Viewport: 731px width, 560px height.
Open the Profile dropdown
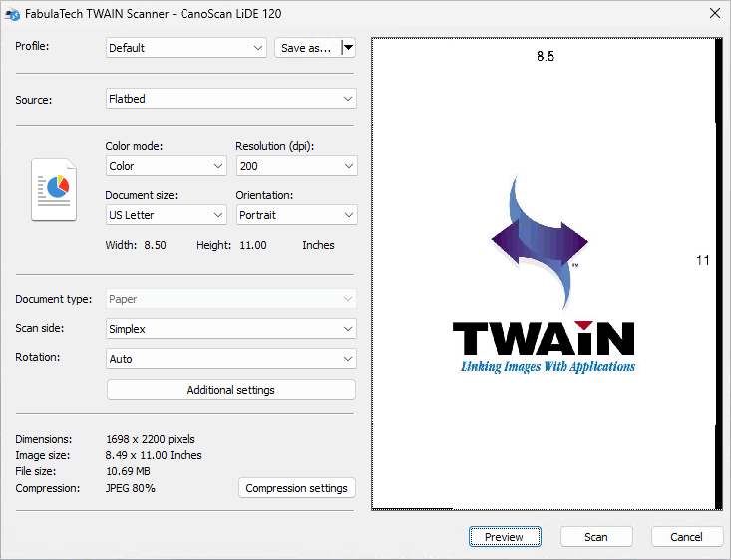(185, 48)
